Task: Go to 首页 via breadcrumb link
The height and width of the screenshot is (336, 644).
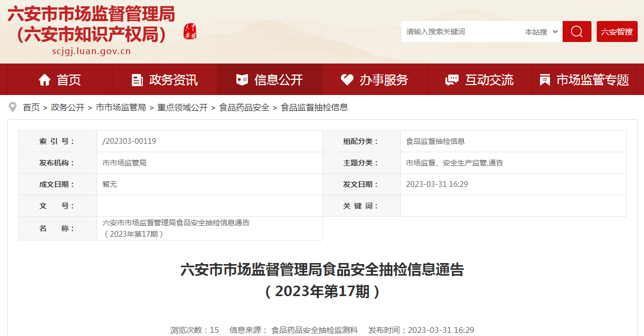Action: pyautogui.click(x=31, y=108)
